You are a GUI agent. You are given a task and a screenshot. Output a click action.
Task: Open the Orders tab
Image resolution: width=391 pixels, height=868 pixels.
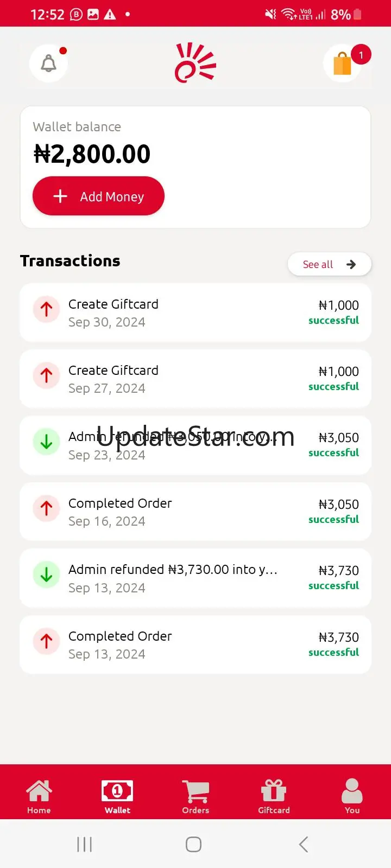click(195, 796)
